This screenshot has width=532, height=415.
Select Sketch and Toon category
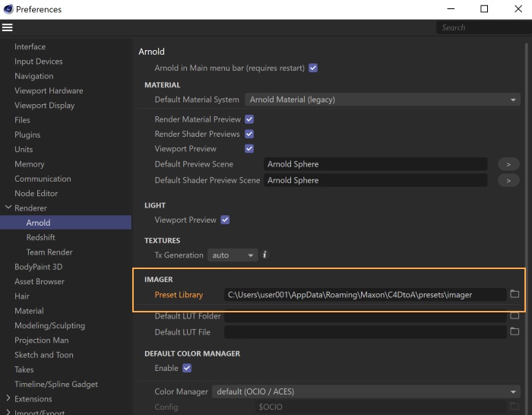44,355
